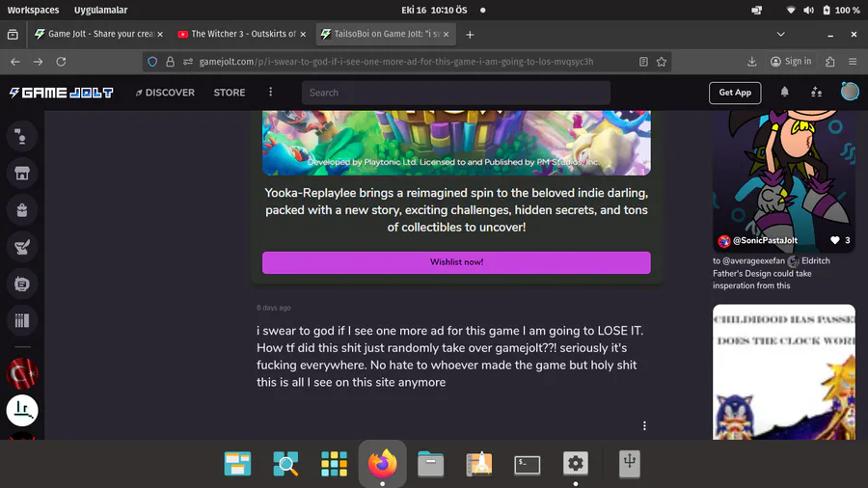Open the Firefox downloads panel
Image resolution: width=868 pixels, height=488 pixels.
(751, 62)
